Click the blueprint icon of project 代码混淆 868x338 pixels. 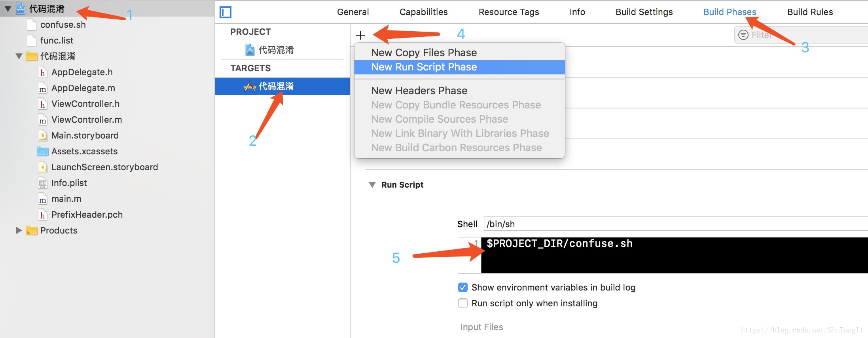[x=250, y=50]
